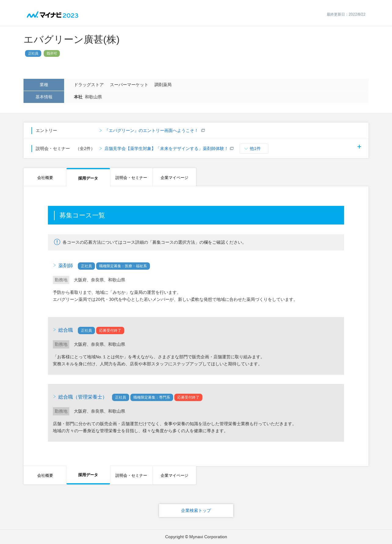Switch to the bottom 会社概要 tab

pyautogui.click(x=45, y=475)
